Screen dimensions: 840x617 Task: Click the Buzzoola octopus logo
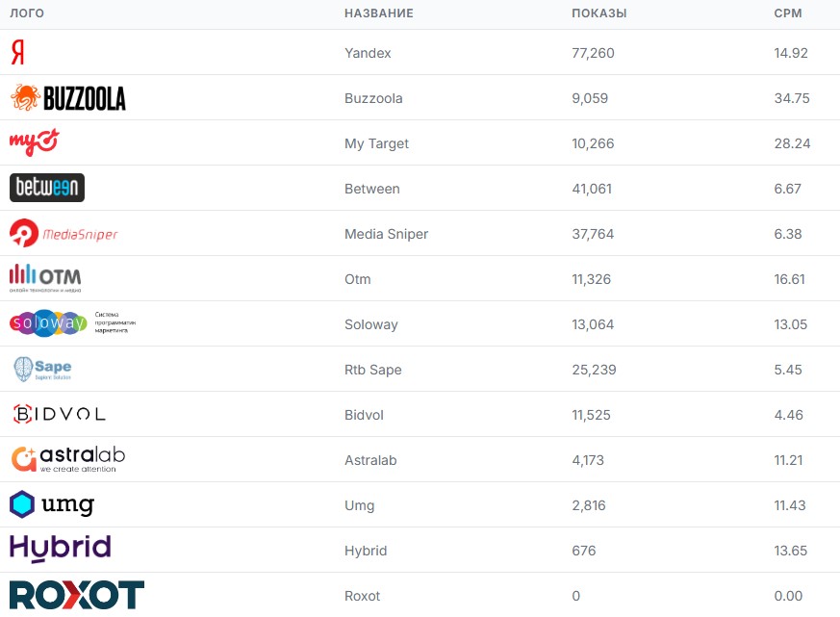click(x=67, y=98)
